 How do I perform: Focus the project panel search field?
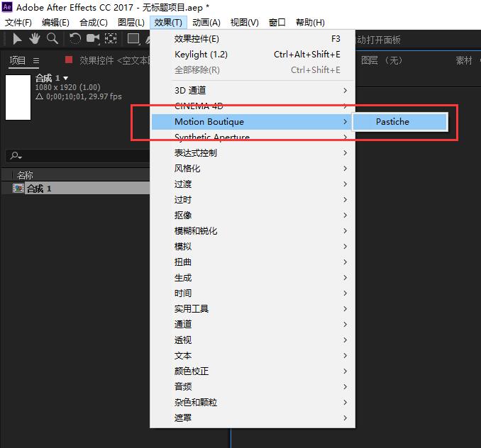tap(77, 156)
